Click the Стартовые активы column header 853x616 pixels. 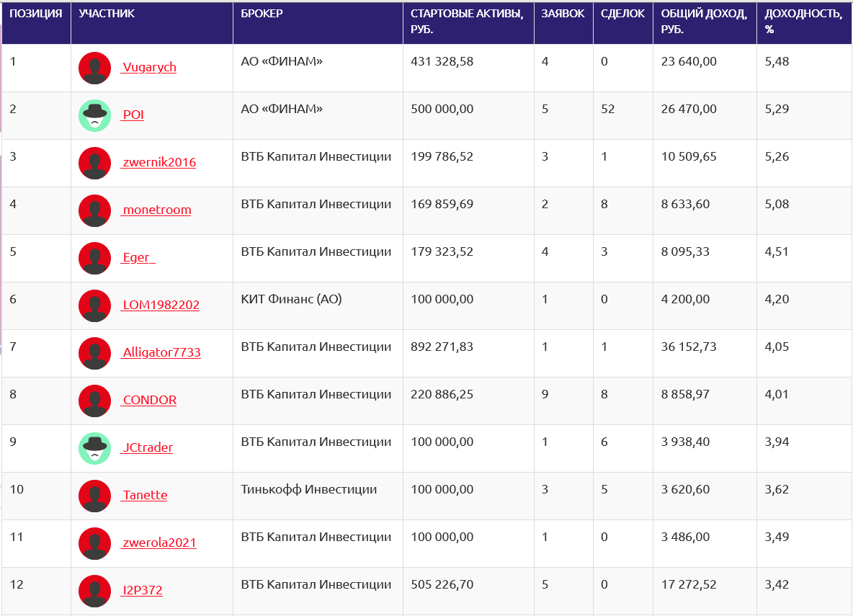pyautogui.click(x=467, y=22)
